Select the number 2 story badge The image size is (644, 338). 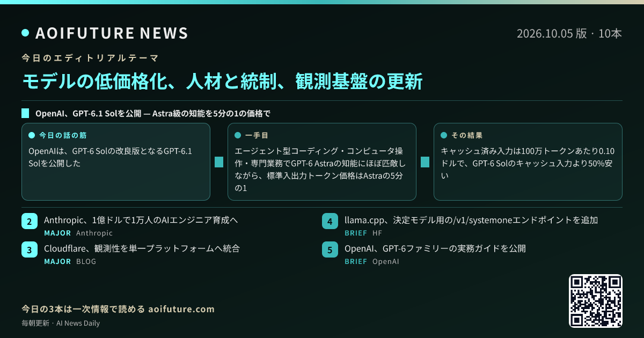click(30, 222)
